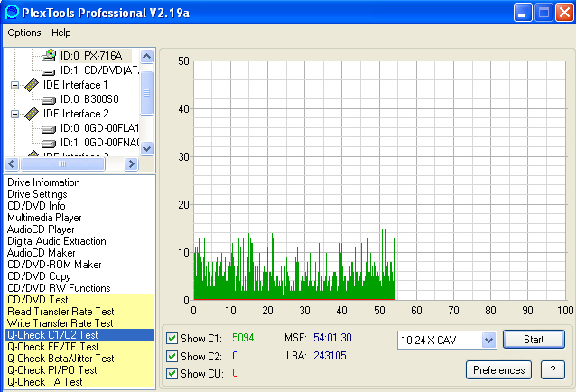This screenshot has height=392, width=576.
Task: Click the vertical scrollbar thumb in device tree
Action: (146, 93)
